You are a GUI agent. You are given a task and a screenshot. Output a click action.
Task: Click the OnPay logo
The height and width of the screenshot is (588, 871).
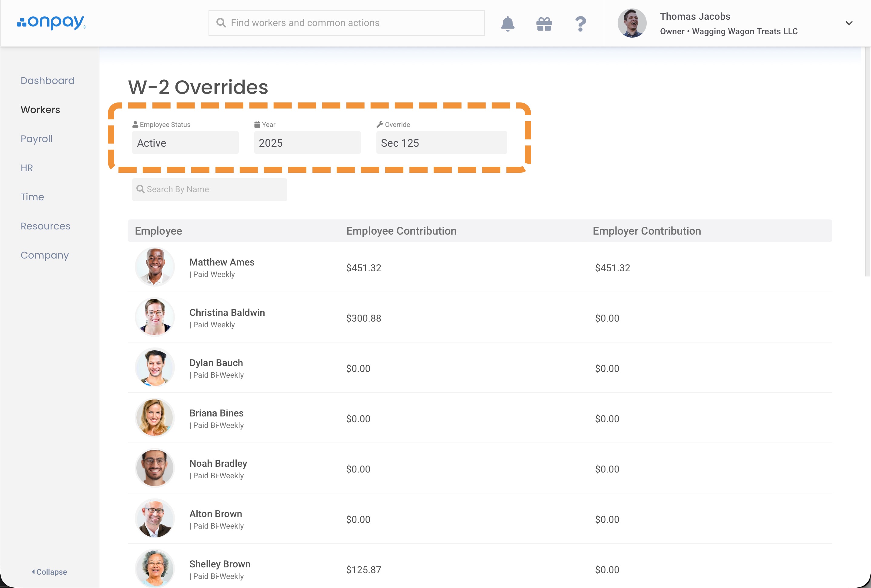coord(51,22)
